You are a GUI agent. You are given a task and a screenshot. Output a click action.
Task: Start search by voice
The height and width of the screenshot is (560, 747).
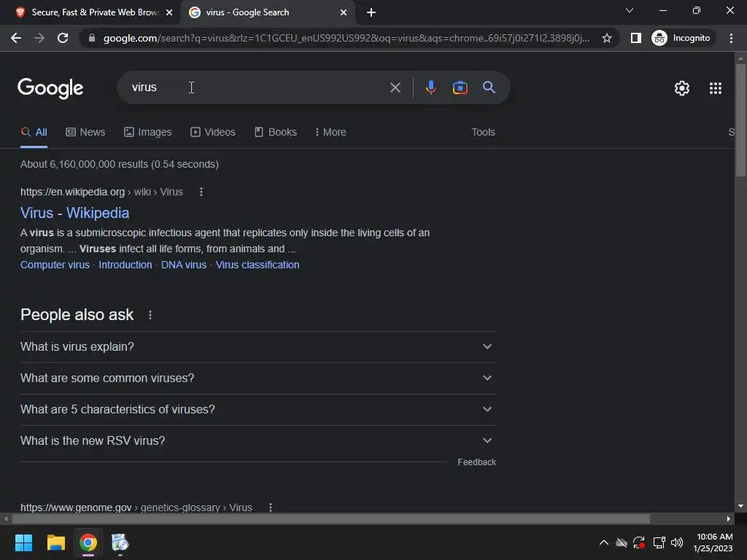pos(430,87)
